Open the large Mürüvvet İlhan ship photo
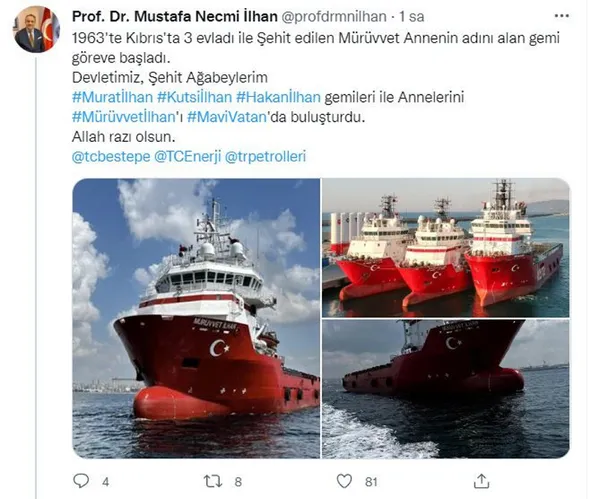600x499 pixels. 196,318
